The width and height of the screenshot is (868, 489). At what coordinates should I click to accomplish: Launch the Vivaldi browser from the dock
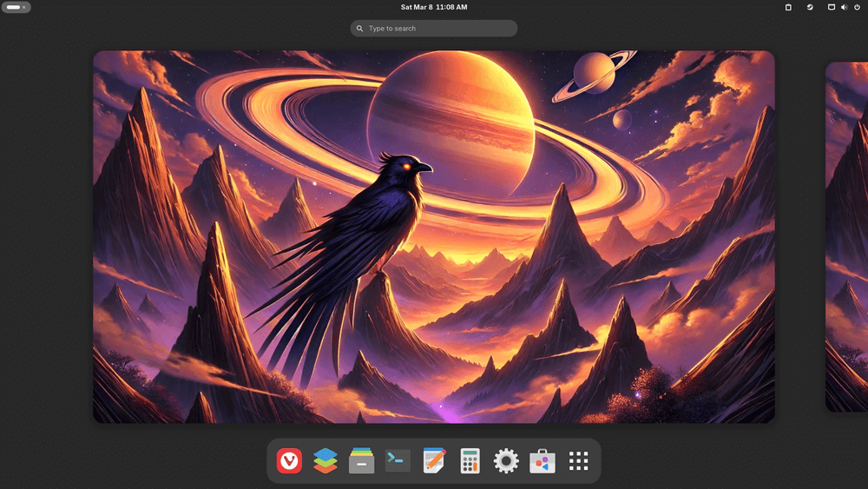click(289, 461)
